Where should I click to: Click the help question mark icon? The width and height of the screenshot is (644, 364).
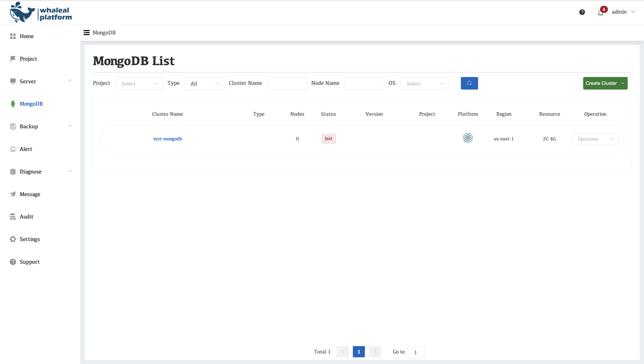[582, 12]
